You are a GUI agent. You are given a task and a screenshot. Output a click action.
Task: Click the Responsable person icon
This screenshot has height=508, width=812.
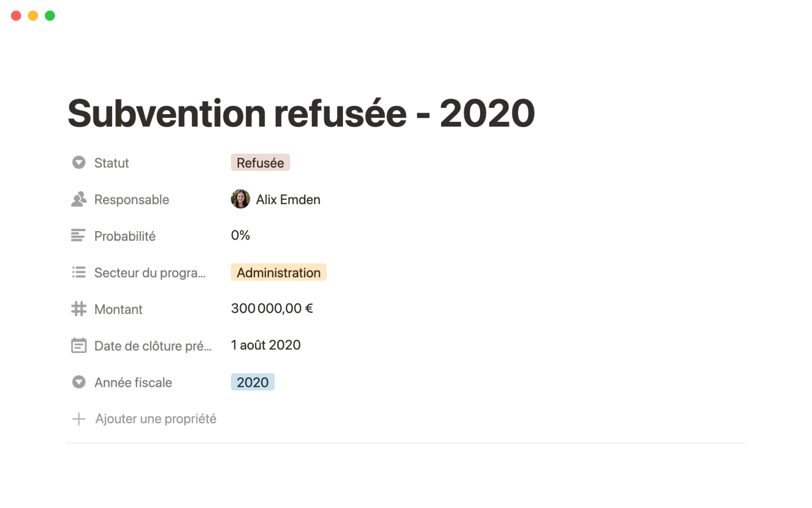click(79, 199)
